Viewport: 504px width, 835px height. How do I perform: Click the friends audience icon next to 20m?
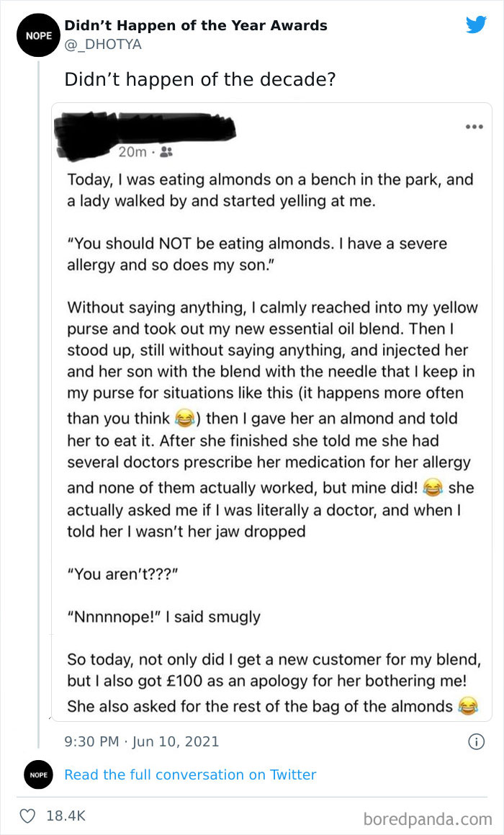click(x=165, y=152)
